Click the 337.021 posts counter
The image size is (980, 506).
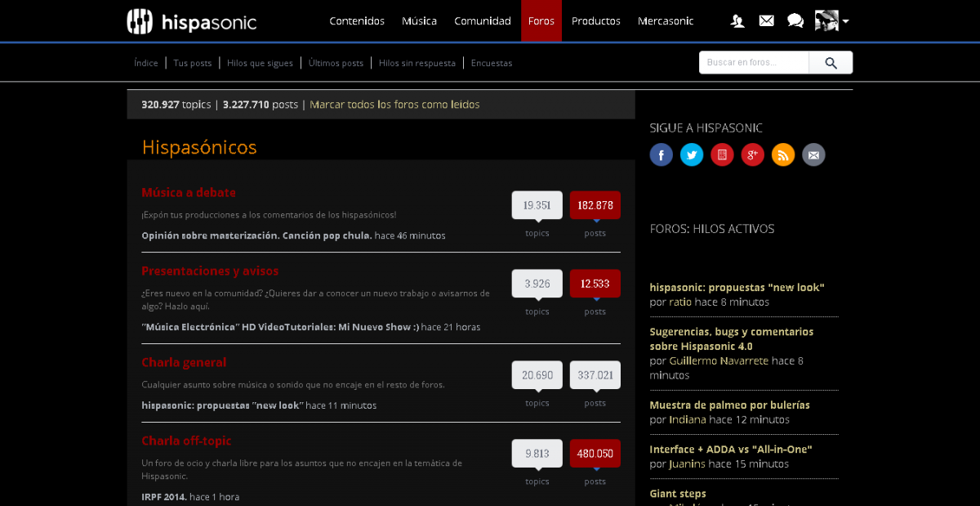[595, 375]
